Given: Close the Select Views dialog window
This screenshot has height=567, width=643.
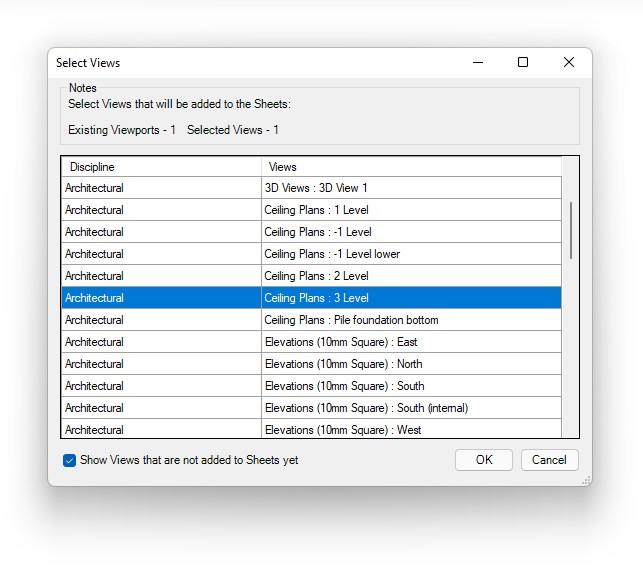Looking at the screenshot, I should coord(568,62).
